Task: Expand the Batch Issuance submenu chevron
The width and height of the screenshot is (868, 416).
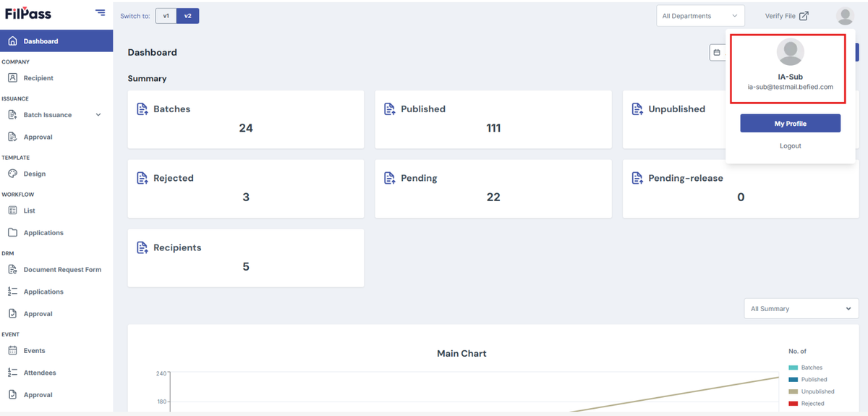Action: (98, 115)
